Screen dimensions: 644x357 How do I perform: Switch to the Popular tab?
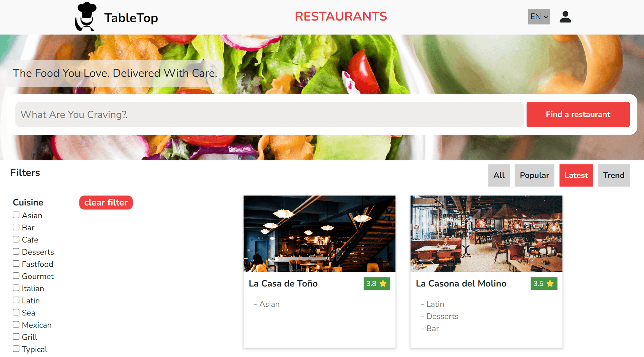tap(534, 175)
